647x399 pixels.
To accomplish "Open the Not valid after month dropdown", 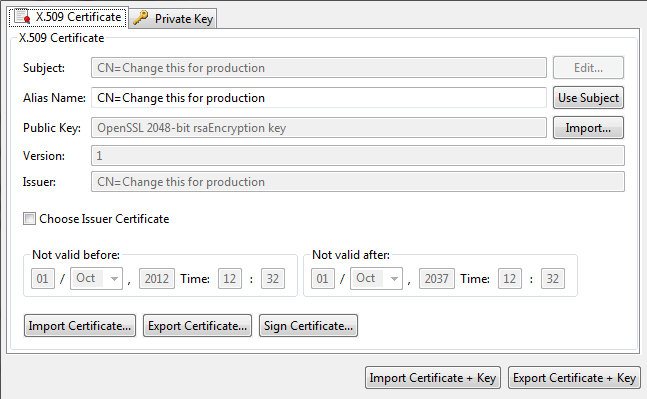I will [x=376, y=279].
